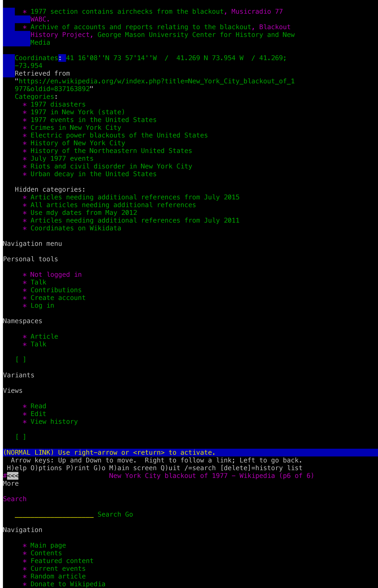Select the 1977 disasters category
Viewport: 378px width, 588px height.
point(58,104)
